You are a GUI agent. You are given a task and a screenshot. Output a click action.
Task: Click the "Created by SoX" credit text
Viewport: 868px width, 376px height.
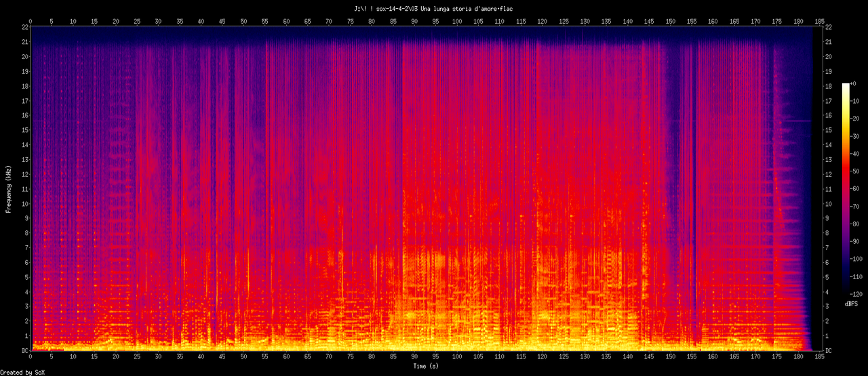(x=24, y=373)
